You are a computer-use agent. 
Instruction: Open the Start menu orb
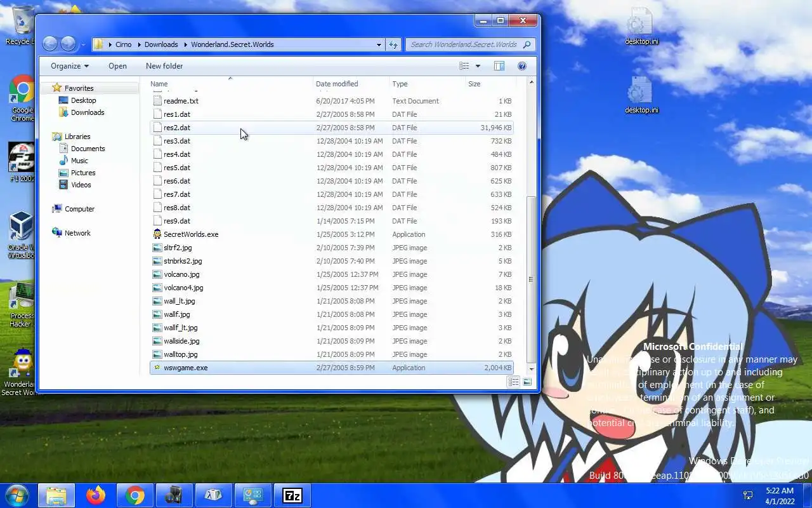point(16,495)
